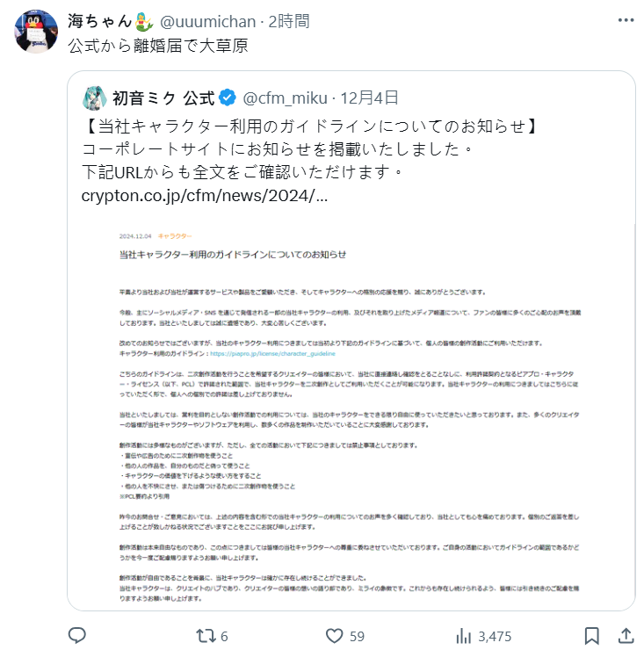
Task: Click the blue verified badge
Action: point(228,98)
